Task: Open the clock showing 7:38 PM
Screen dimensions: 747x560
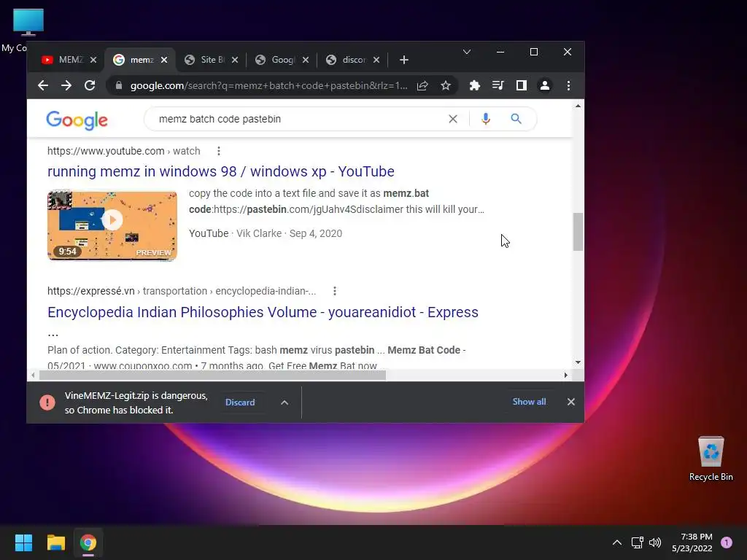Action: point(692,542)
